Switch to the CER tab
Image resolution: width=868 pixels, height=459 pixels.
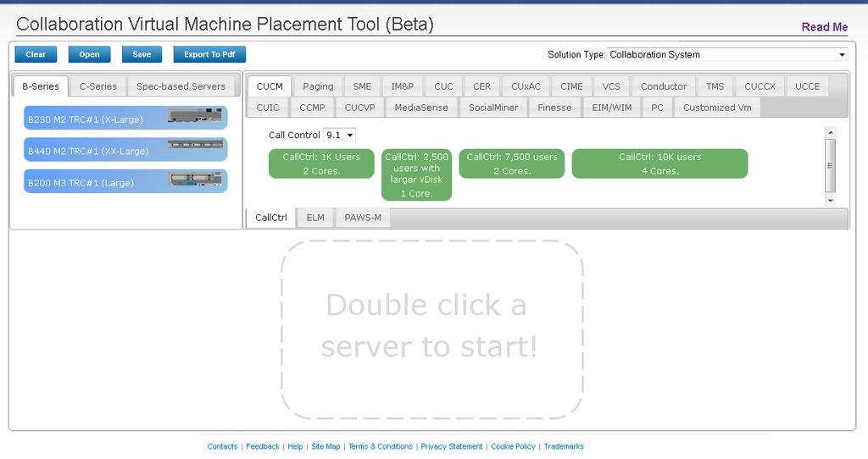pos(481,86)
